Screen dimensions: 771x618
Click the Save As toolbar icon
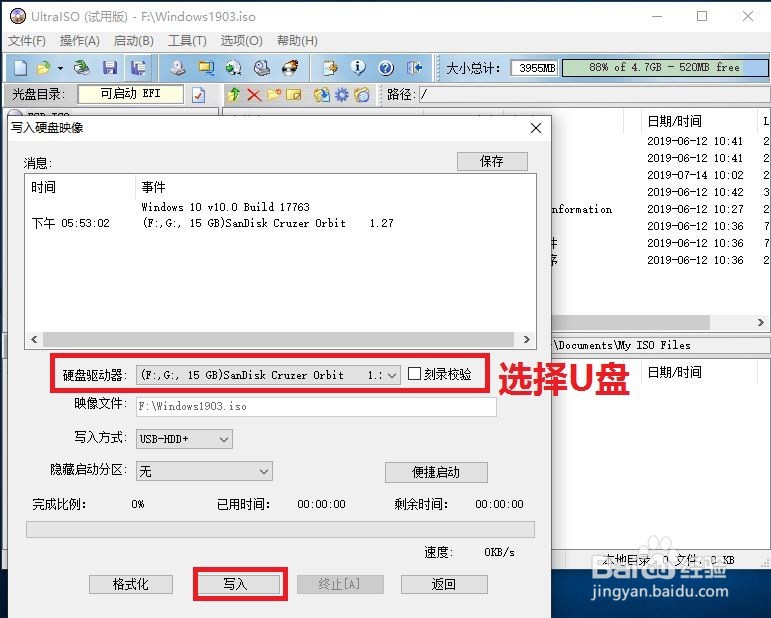point(138,67)
